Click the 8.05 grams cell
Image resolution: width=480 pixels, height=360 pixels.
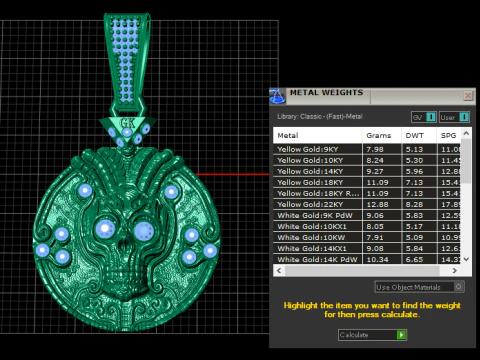click(x=382, y=226)
